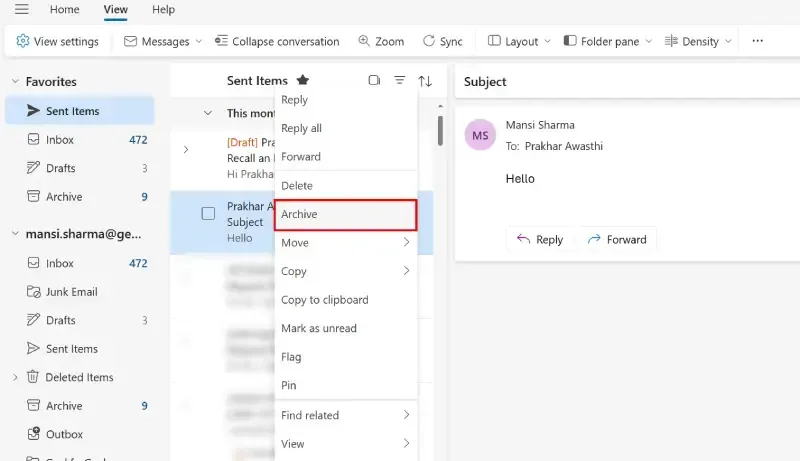Switch to the Help tab
Viewport: 800px width, 461px height.
point(163,9)
